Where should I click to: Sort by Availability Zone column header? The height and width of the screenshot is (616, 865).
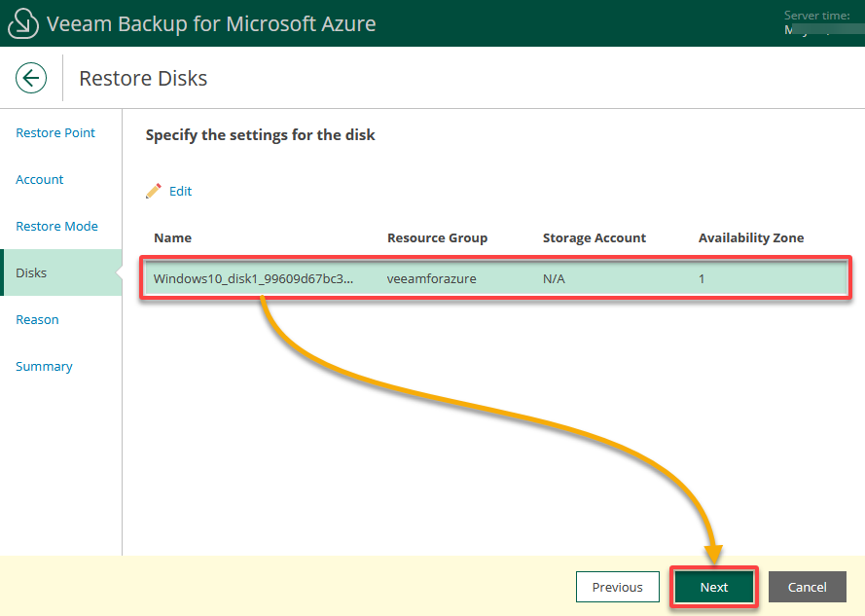751,237
